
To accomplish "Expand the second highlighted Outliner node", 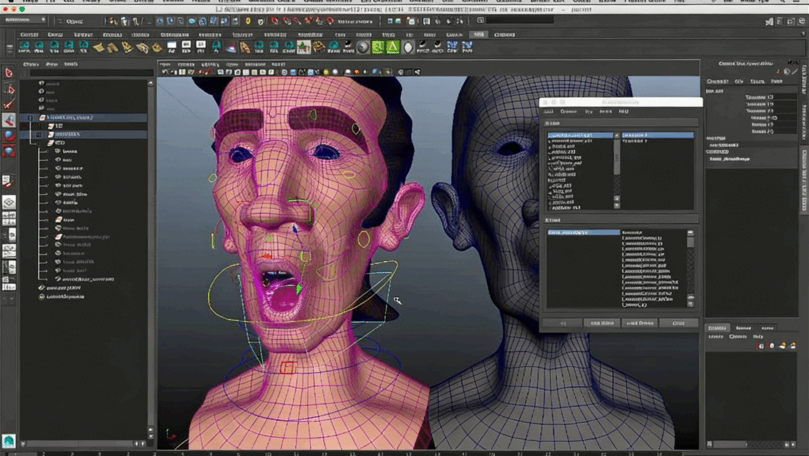I will (41, 133).
